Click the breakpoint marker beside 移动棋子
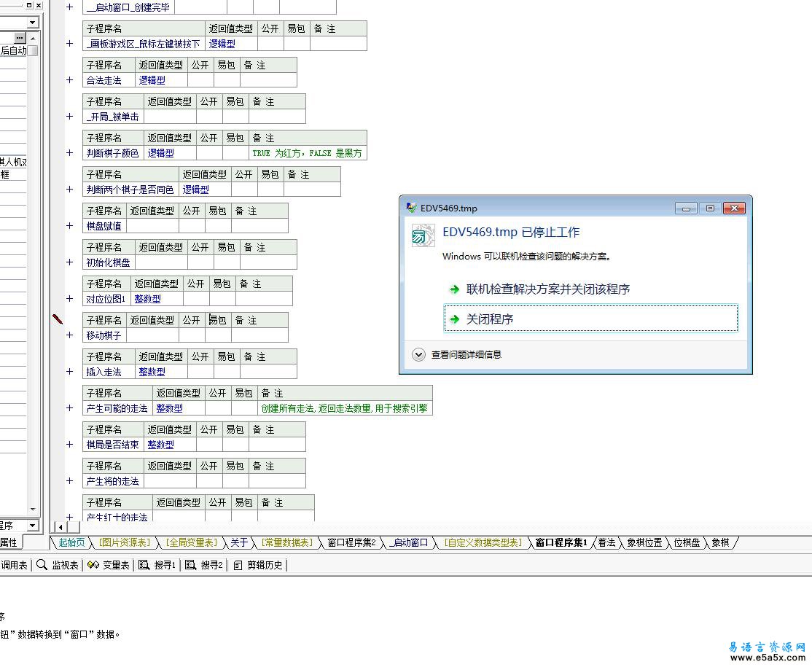Image resolution: width=812 pixels, height=667 pixels. (58, 319)
